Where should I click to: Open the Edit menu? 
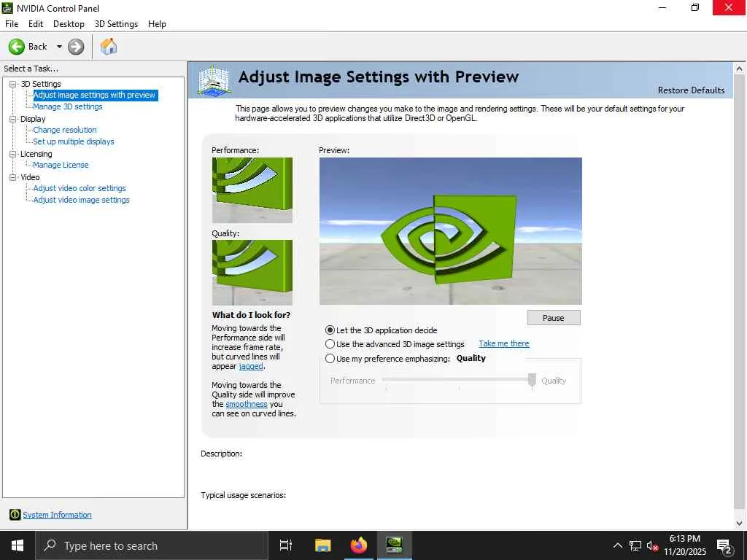point(36,24)
